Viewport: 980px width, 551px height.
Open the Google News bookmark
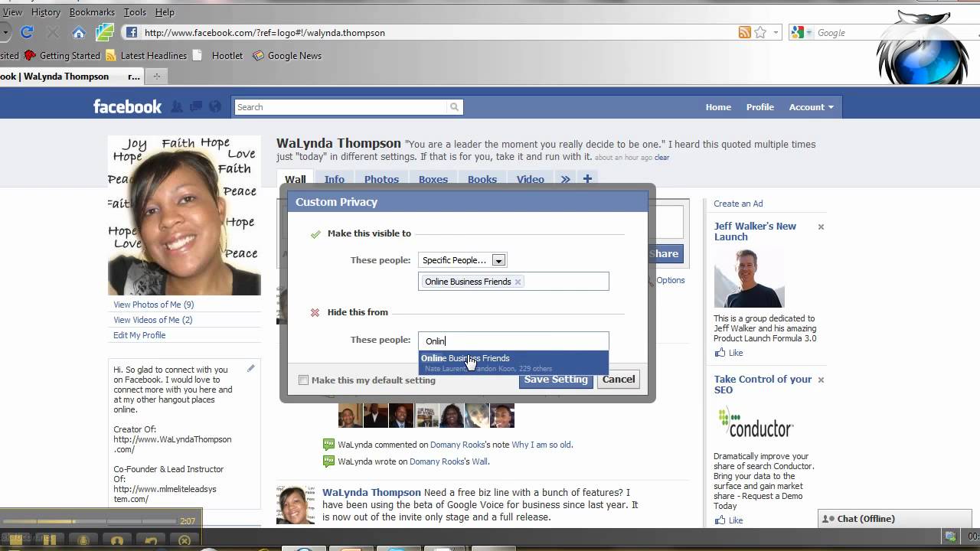[x=287, y=55]
